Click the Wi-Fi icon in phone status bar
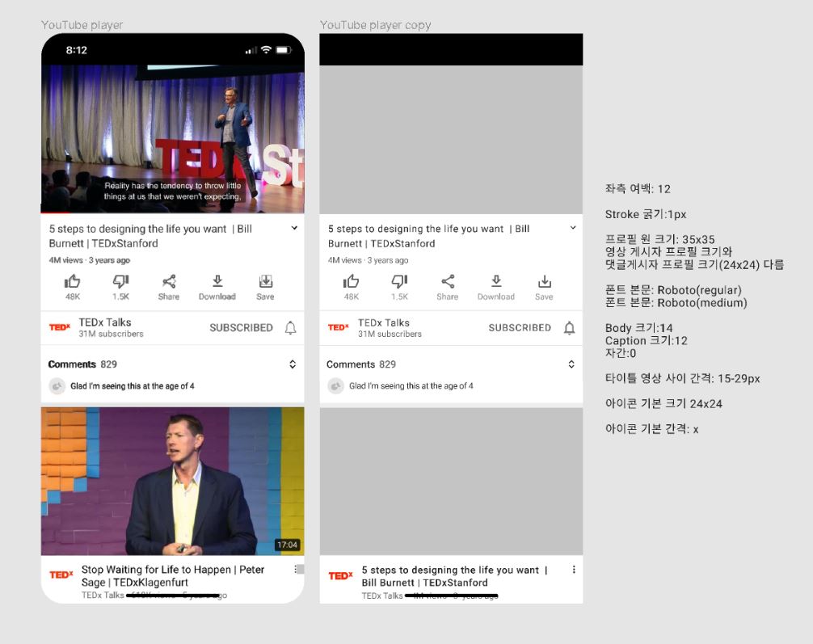 (267, 50)
